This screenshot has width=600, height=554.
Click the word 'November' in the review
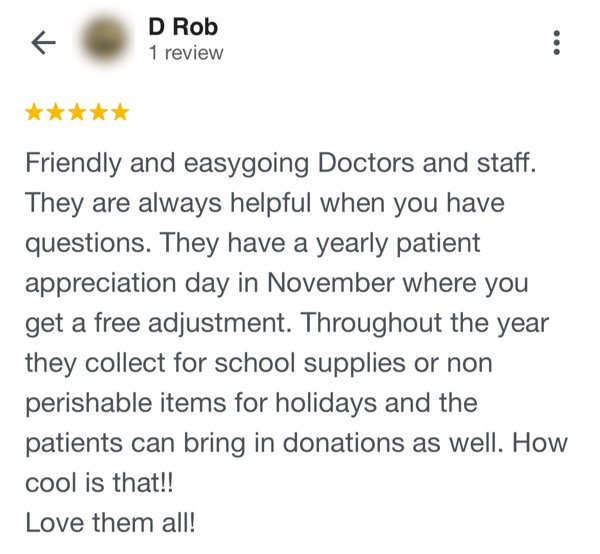tap(330, 283)
